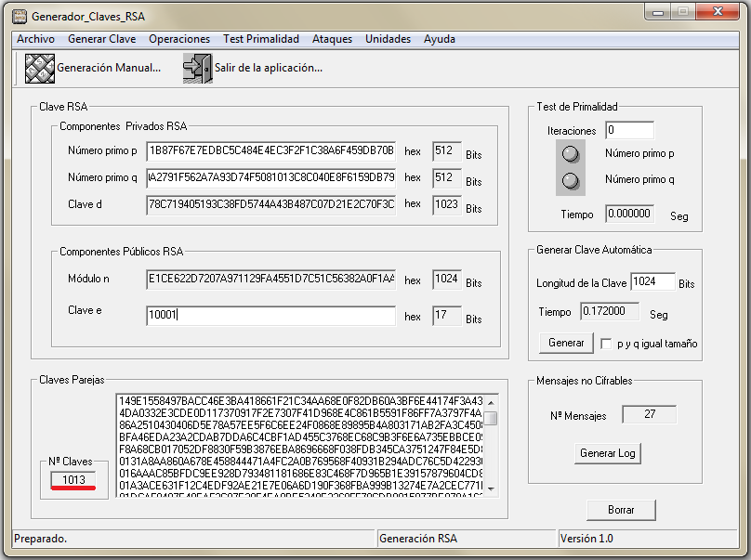Open the Archivo menu
The width and height of the screenshot is (751, 560).
pos(35,39)
